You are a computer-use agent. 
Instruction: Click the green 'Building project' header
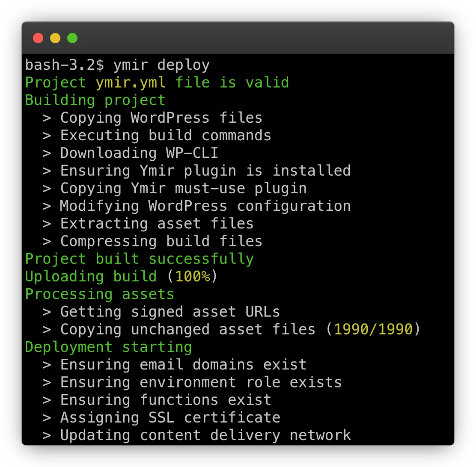click(x=95, y=100)
